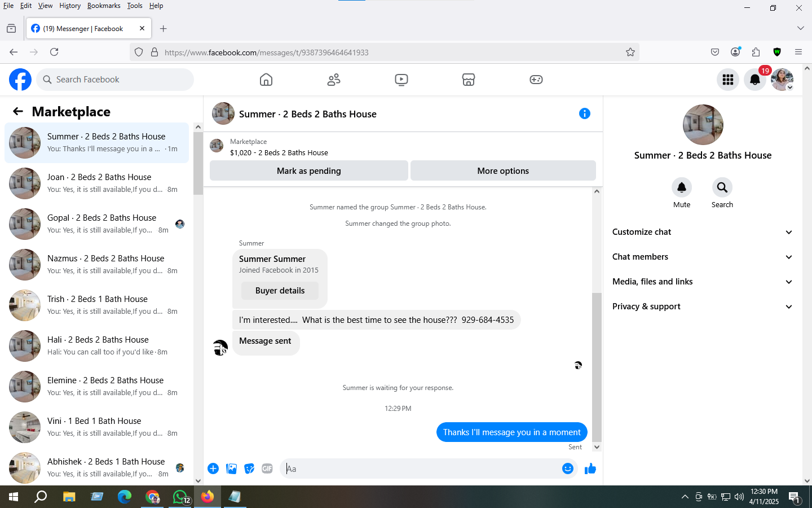The image size is (812, 508).
Task: Search in conversation using magnifier icon
Action: tap(722, 187)
